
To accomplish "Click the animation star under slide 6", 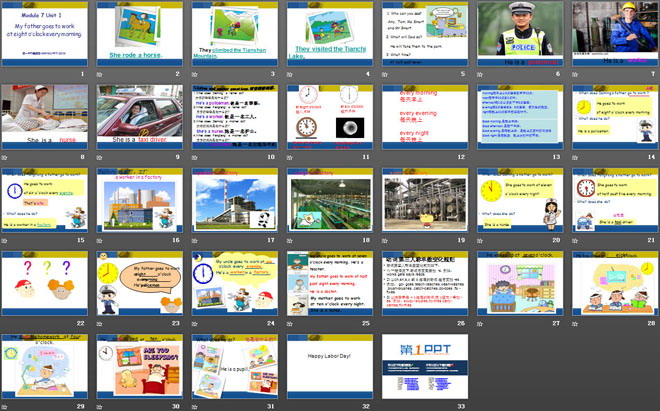I will tap(480, 74).
